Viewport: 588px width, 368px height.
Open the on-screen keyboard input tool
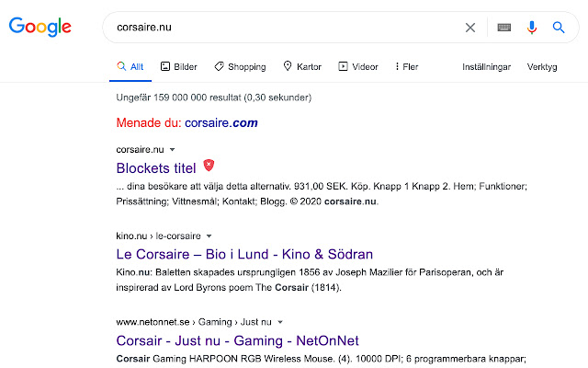click(x=503, y=28)
